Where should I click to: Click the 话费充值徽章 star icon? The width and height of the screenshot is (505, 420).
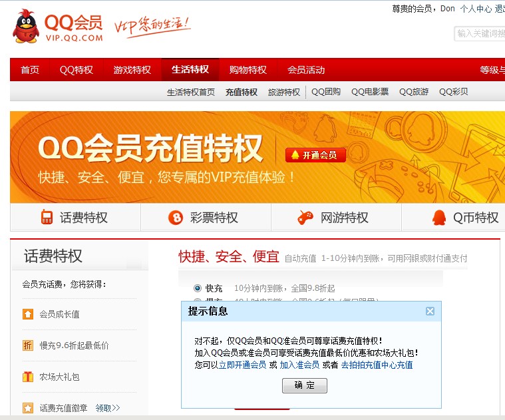click(28, 408)
